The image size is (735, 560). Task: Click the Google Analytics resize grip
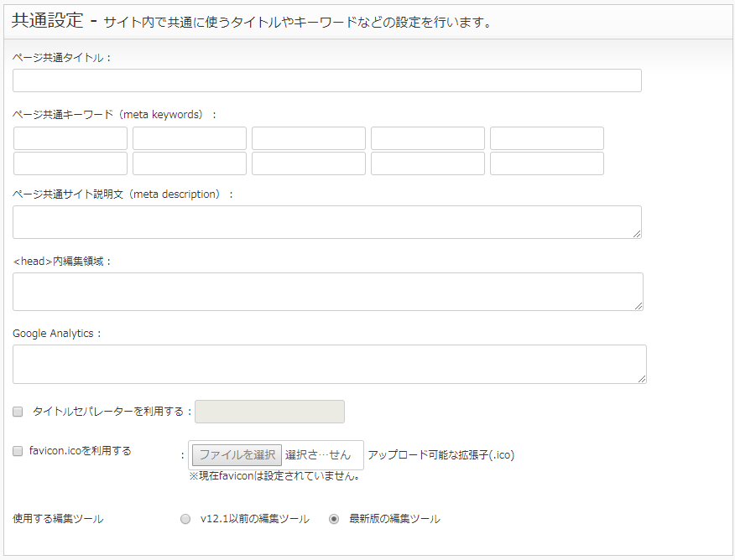(x=642, y=379)
